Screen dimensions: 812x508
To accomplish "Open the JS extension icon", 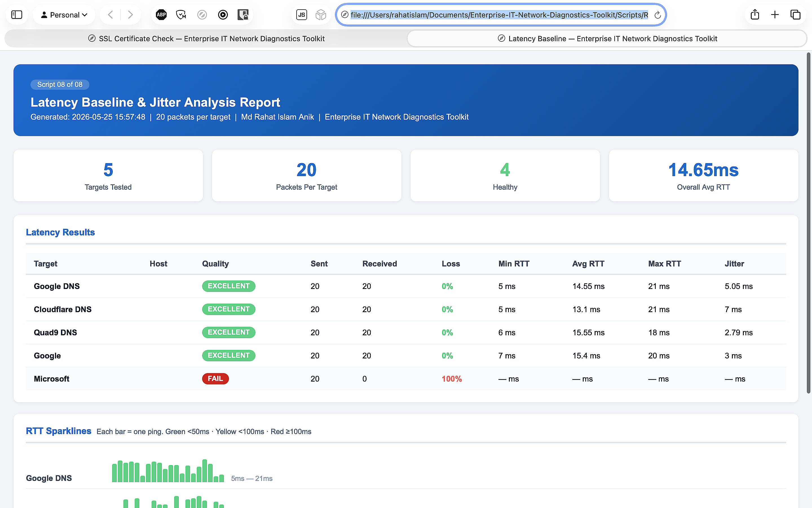I will 302,15.
